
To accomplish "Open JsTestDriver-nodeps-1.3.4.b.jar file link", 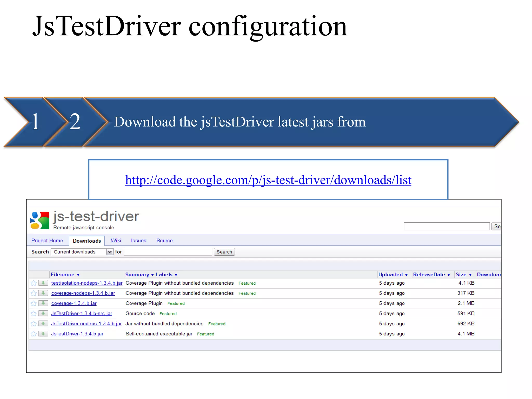I will click(86, 324).
